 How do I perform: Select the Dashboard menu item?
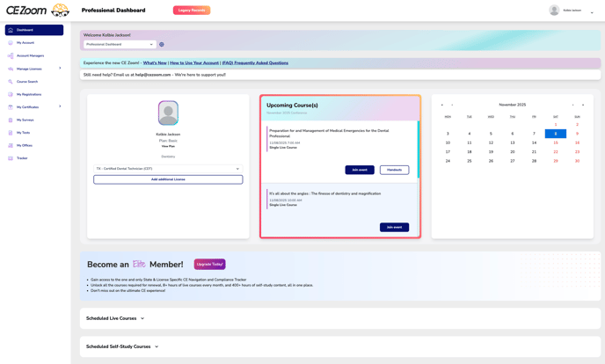[33, 30]
